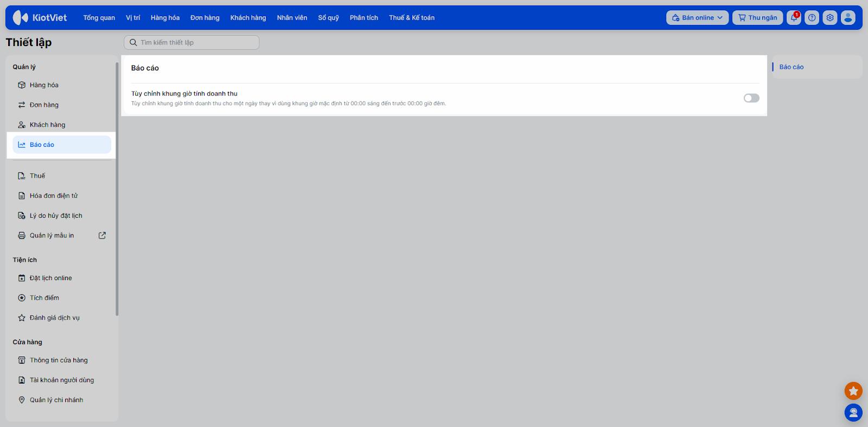Select Tích điểm settings

tap(62, 298)
